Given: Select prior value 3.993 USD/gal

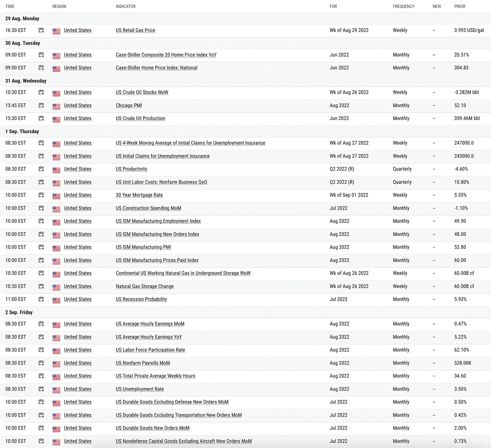Looking at the screenshot, I should pos(469,30).
